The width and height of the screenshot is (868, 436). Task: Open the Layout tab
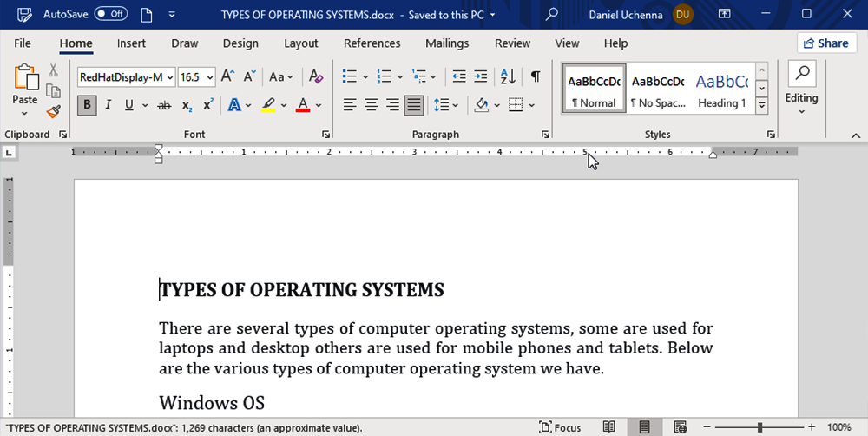(301, 43)
